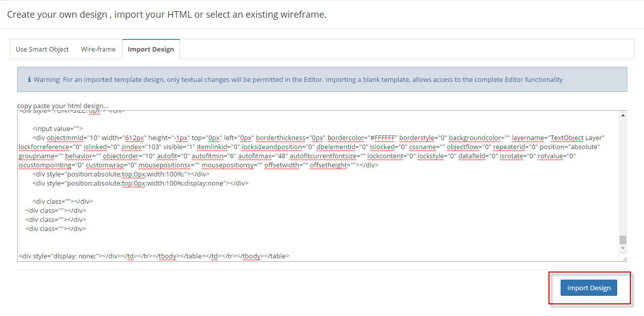Click the Import Design button
644x316 pixels.
(589, 288)
